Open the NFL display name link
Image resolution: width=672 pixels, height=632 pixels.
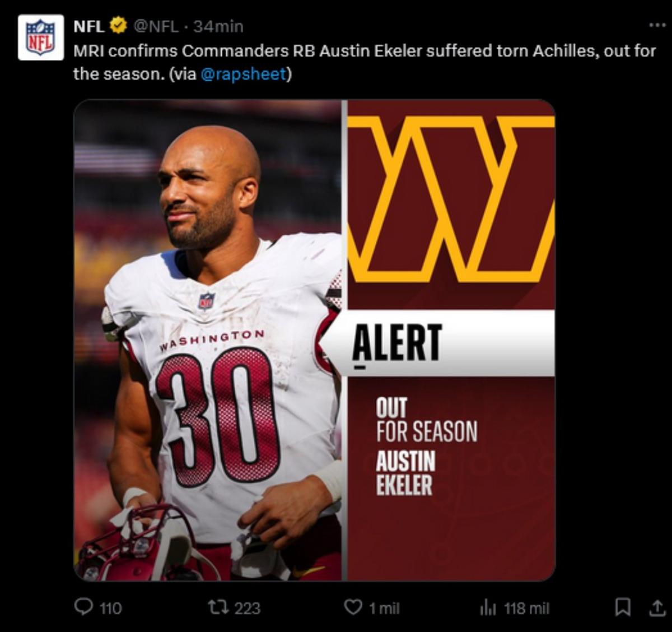tap(88, 26)
